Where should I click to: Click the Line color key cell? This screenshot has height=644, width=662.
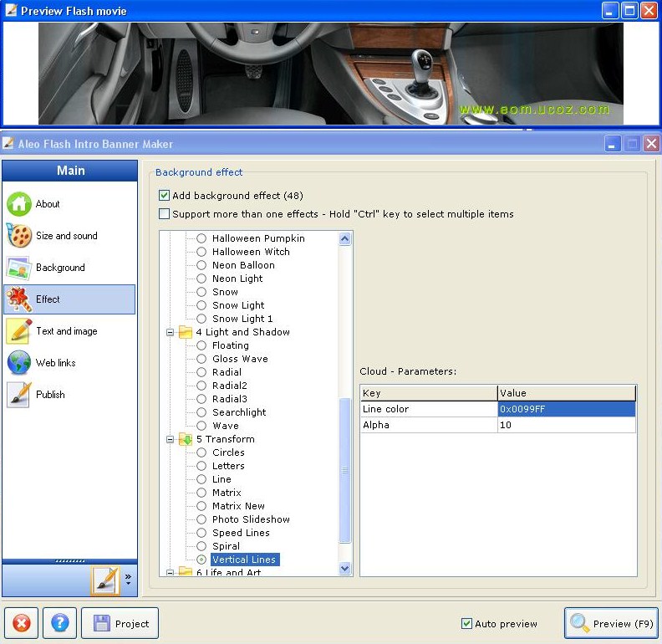(x=429, y=409)
